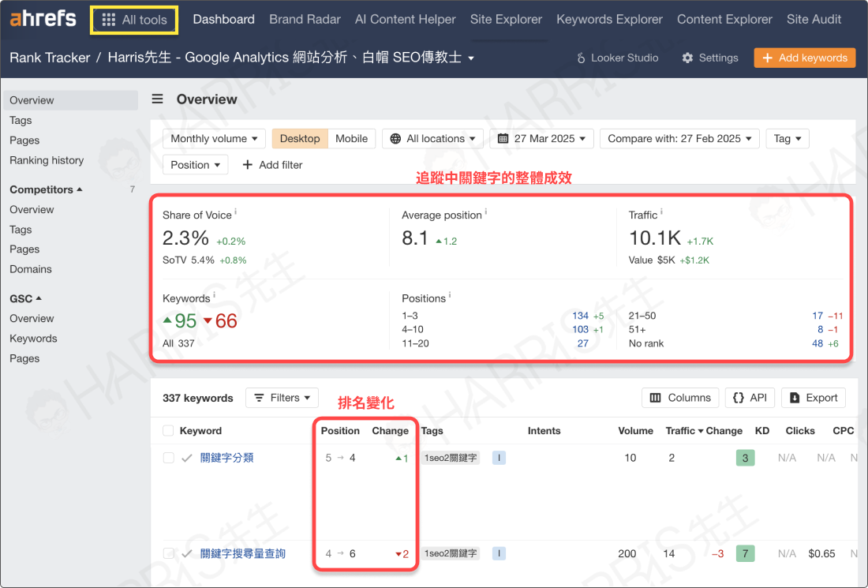Viewport: 868px width, 588px height.
Task: Open the All tools grid menu
Action: 134,20
